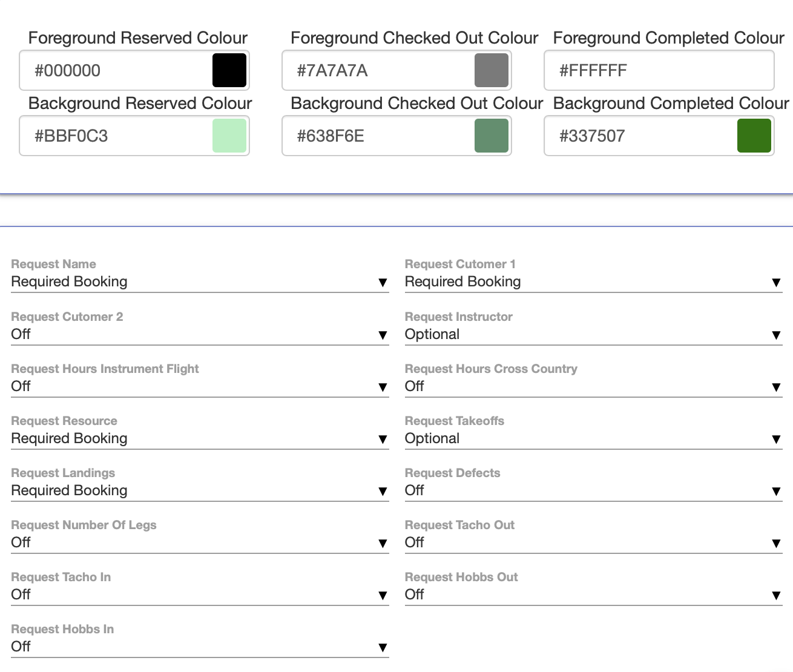
Task: Click the Background Checked Out colour swatch
Action: point(491,136)
